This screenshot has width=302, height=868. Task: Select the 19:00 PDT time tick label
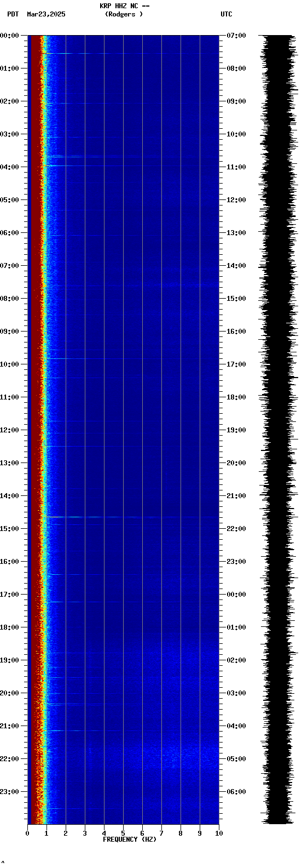pos(10,660)
